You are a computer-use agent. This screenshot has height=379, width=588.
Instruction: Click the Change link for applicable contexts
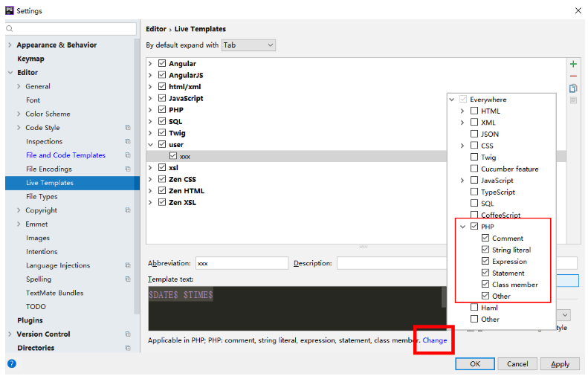click(x=434, y=340)
